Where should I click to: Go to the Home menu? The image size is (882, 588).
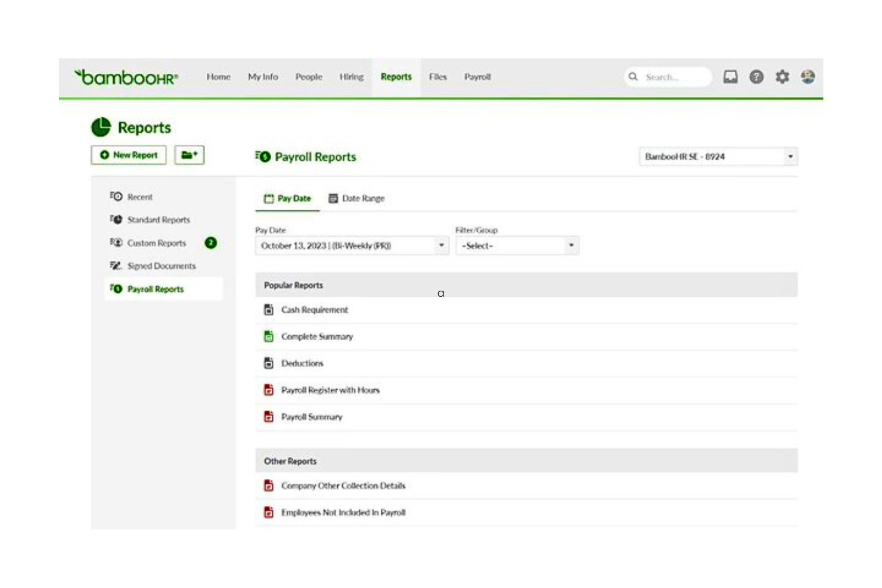(x=218, y=77)
